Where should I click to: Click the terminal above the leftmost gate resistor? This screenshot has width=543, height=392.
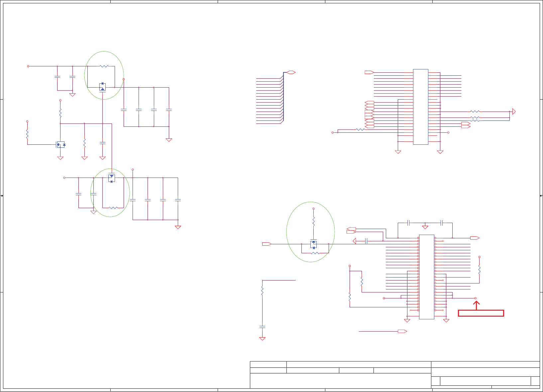(27, 121)
